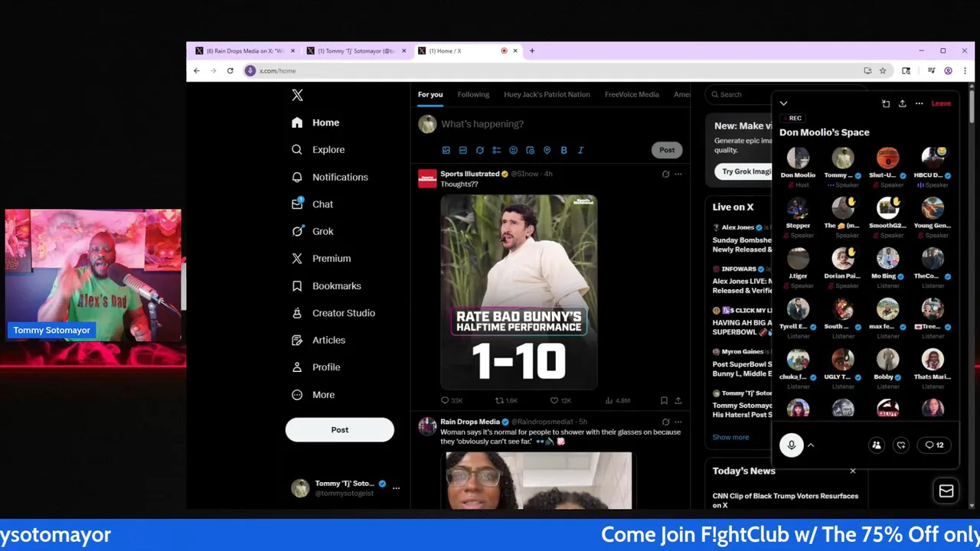The image size is (980, 551).
Task: Toggle bold text in the composer
Action: [x=563, y=150]
